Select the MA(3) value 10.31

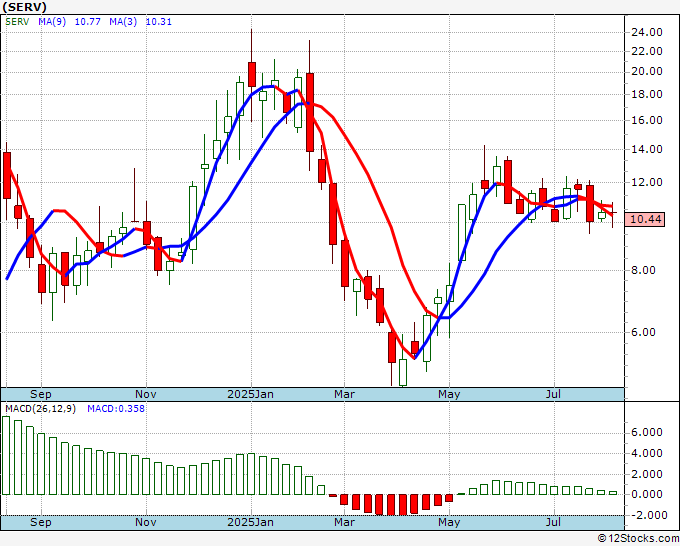(159, 22)
